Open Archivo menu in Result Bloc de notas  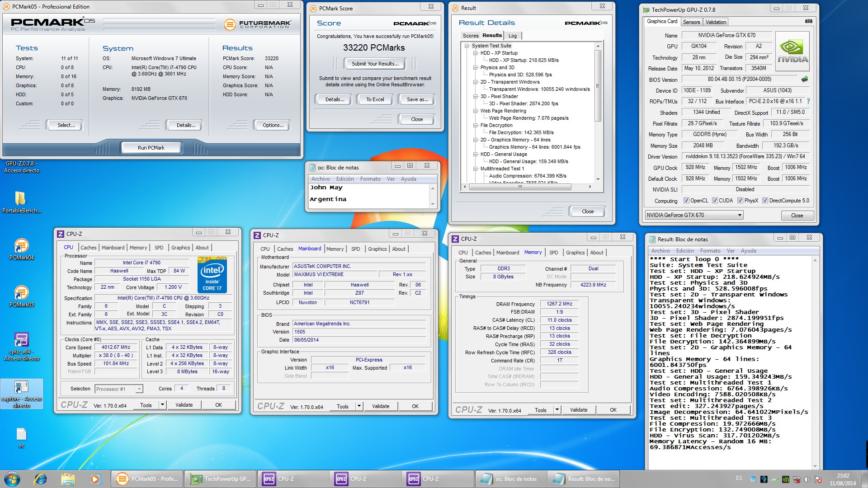660,251
